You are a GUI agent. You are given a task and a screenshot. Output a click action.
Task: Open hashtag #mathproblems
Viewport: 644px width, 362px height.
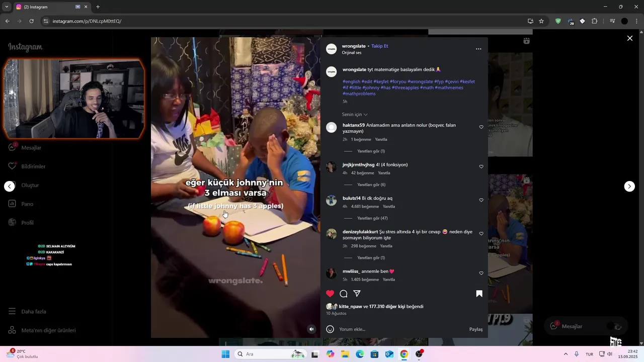[x=359, y=94]
